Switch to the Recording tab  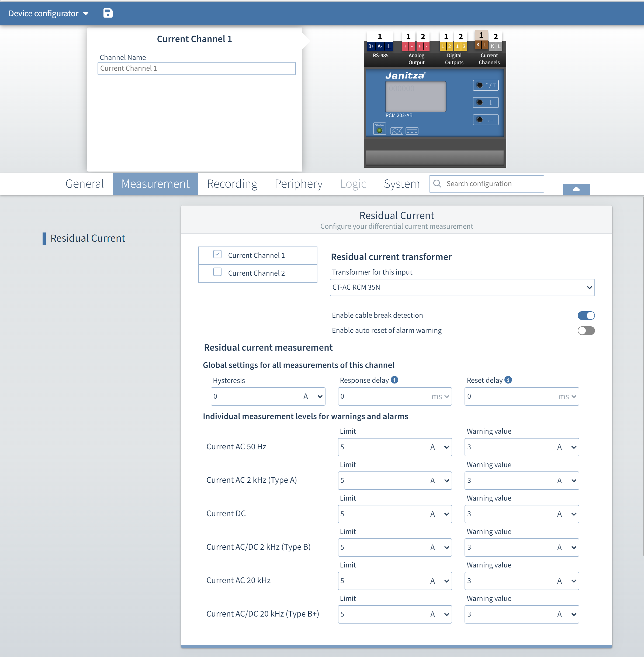(232, 184)
